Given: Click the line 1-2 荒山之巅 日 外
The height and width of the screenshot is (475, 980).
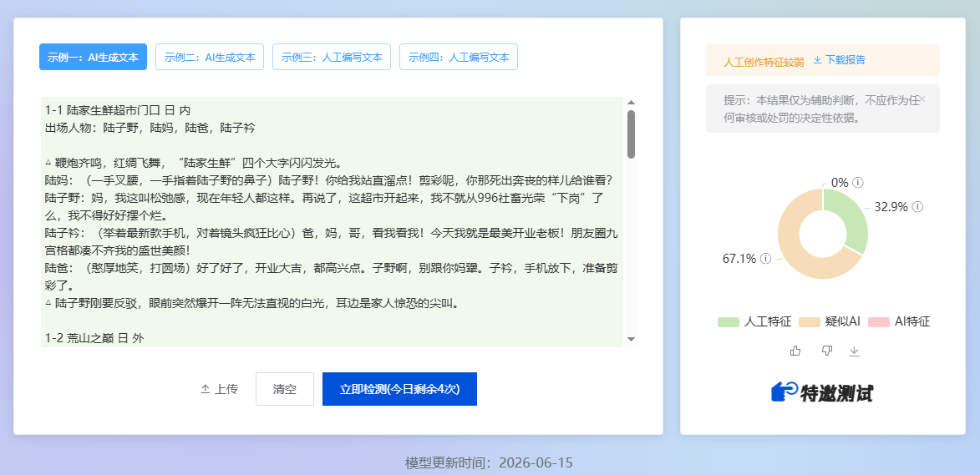Looking at the screenshot, I should pos(94,338).
